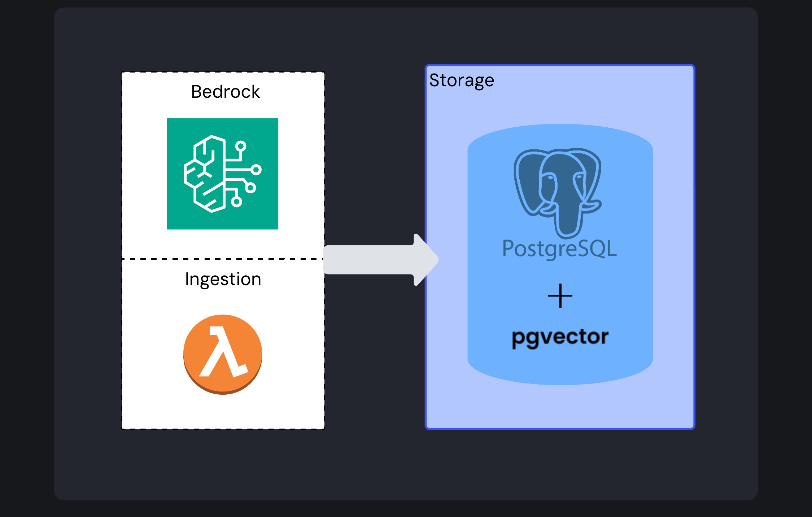Click the plus sign above pgvector
Viewport: 812px width, 517px height.
[x=560, y=296]
